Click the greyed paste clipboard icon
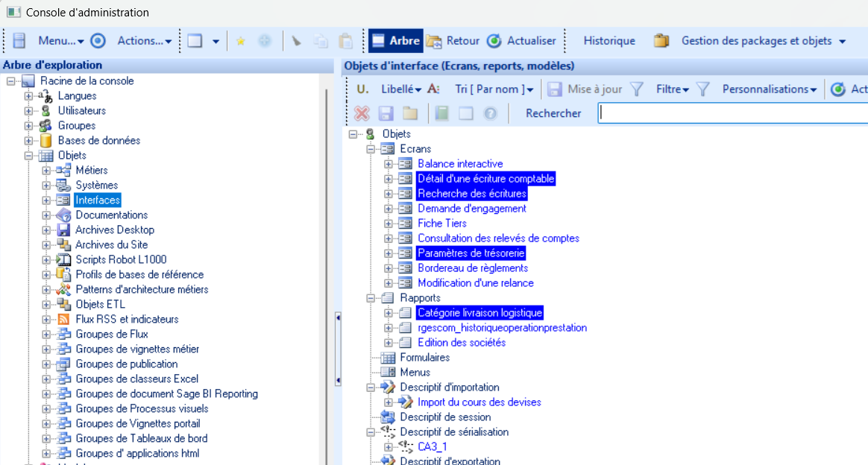Screen dimensions: 868x465 pos(345,41)
